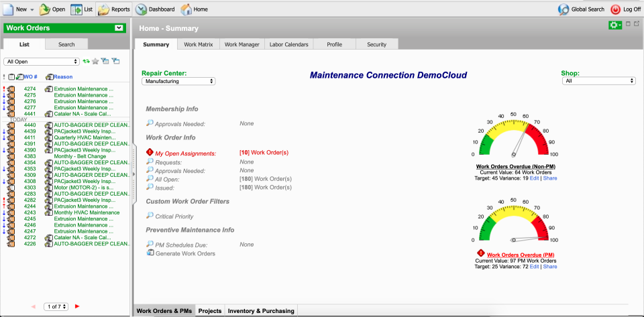Image resolution: width=644 pixels, height=317 pixels.
Task: Click the red alert icon by My Open Assignments
Action: point(150,153)
